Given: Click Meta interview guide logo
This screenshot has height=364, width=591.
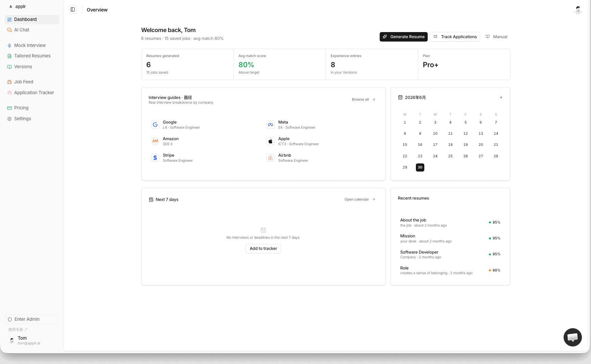Looking at the screenshot, I should point(270,125).
